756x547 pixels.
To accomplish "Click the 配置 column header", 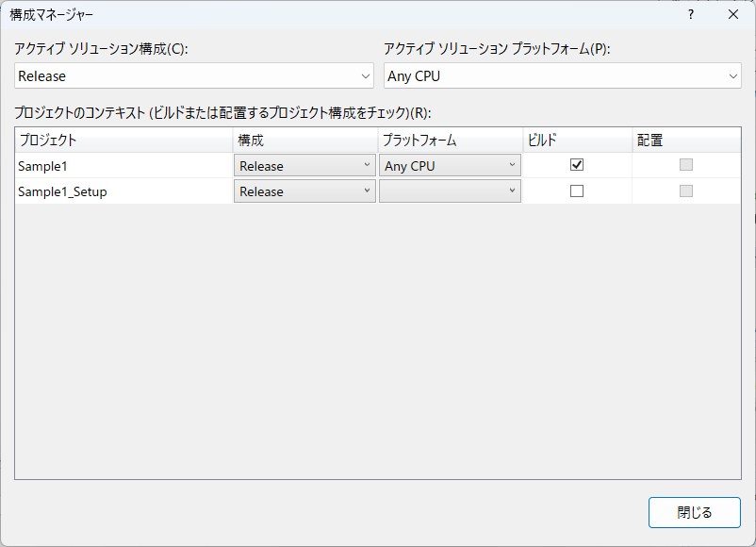I will [685, 140].
